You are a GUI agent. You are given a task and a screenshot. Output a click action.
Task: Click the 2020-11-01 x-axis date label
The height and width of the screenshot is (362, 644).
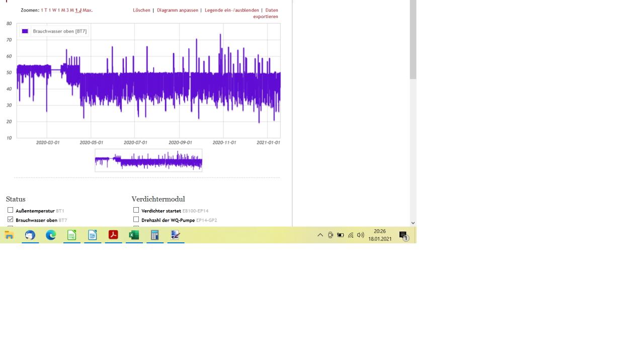[x=224, y=143]
